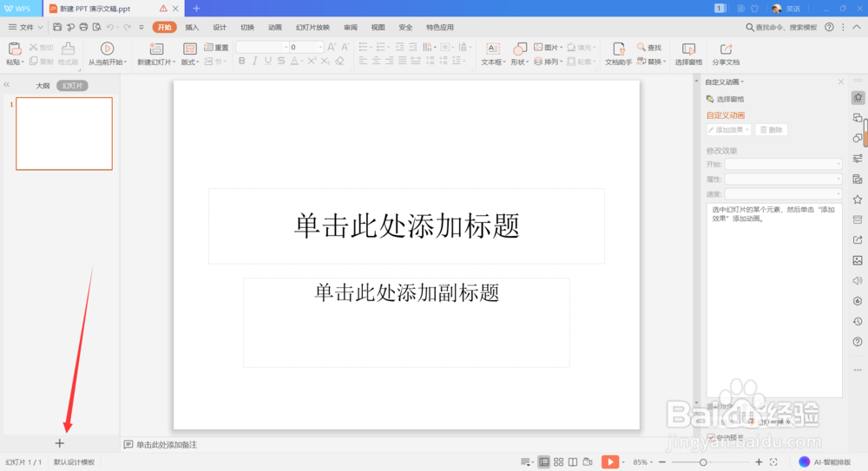The width and height of the screenshot is (868, 471).
Task: Adjust the zoom slider handle
Action: [703, 461]
